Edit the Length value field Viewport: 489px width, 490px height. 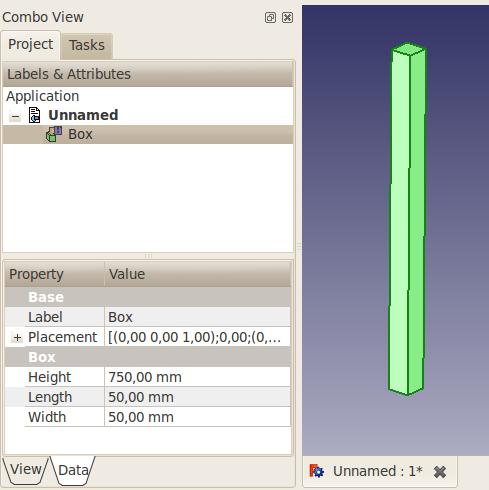198,397
